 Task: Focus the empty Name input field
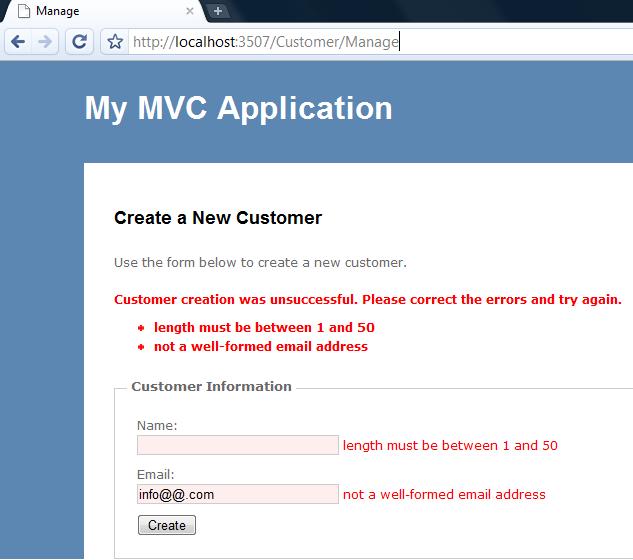tap(238, 445)
